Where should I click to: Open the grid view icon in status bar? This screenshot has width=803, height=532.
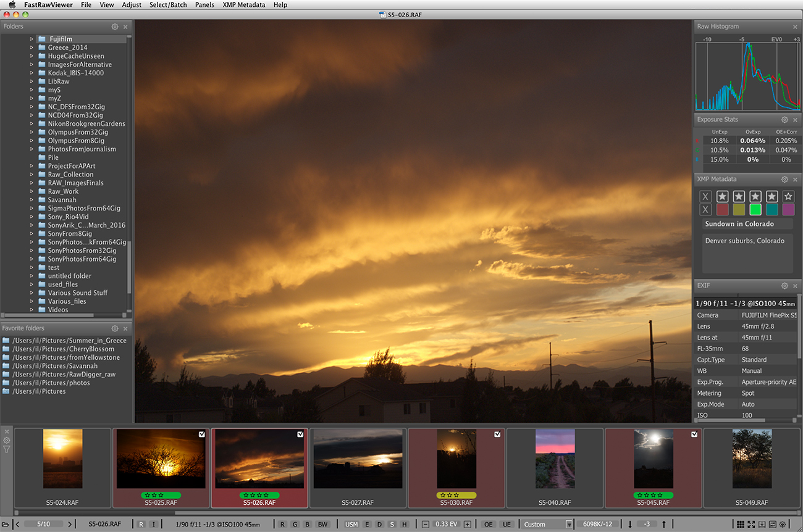click(741, 525)
